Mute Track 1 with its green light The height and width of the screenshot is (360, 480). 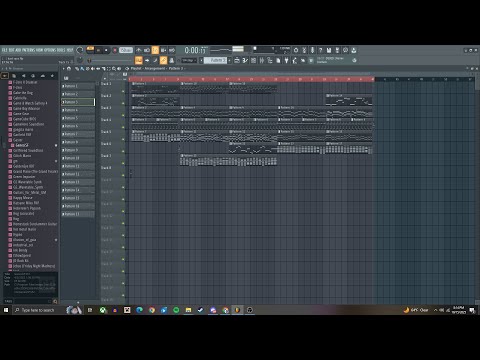[123, 91]
